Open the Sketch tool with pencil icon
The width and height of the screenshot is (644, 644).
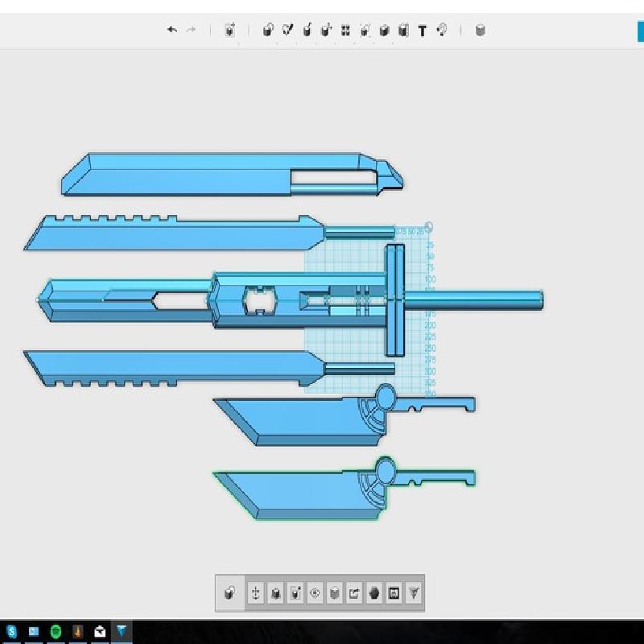(287, 30)
